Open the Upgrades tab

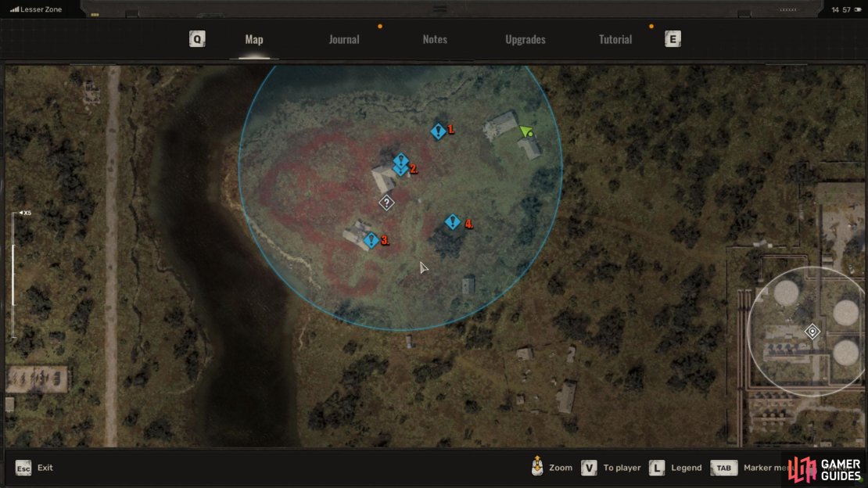[x=525, y=39]
